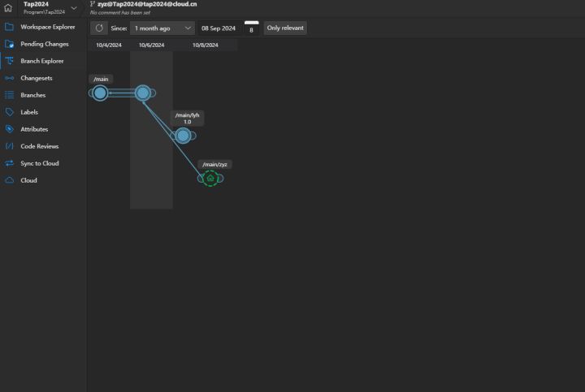Click the Code Reviews icon
585x392 pixels.
click(x=9, y=146)
